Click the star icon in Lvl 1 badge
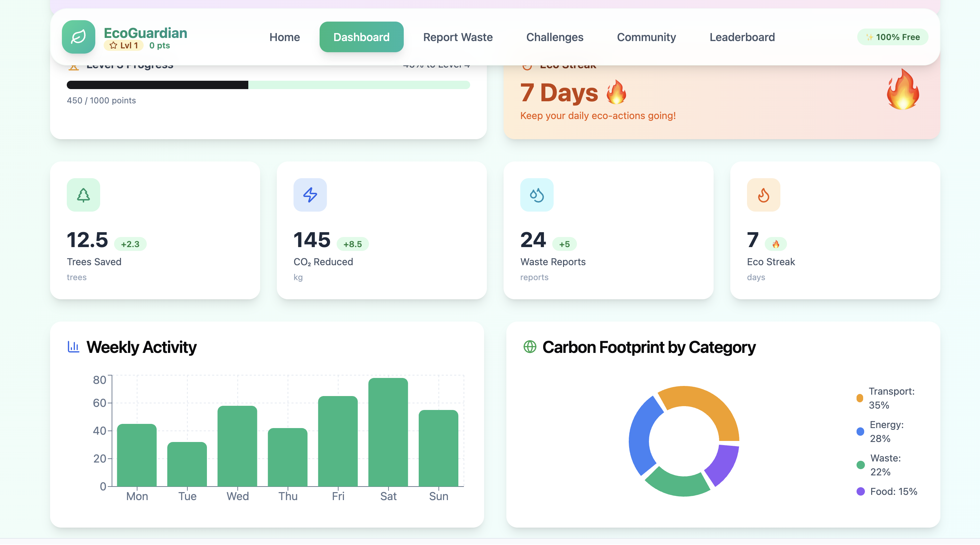This screenshot has width=980, height=545. coord(113,46)
